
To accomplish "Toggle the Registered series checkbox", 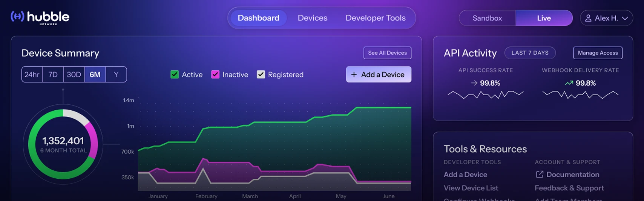I will pos(261,74).
